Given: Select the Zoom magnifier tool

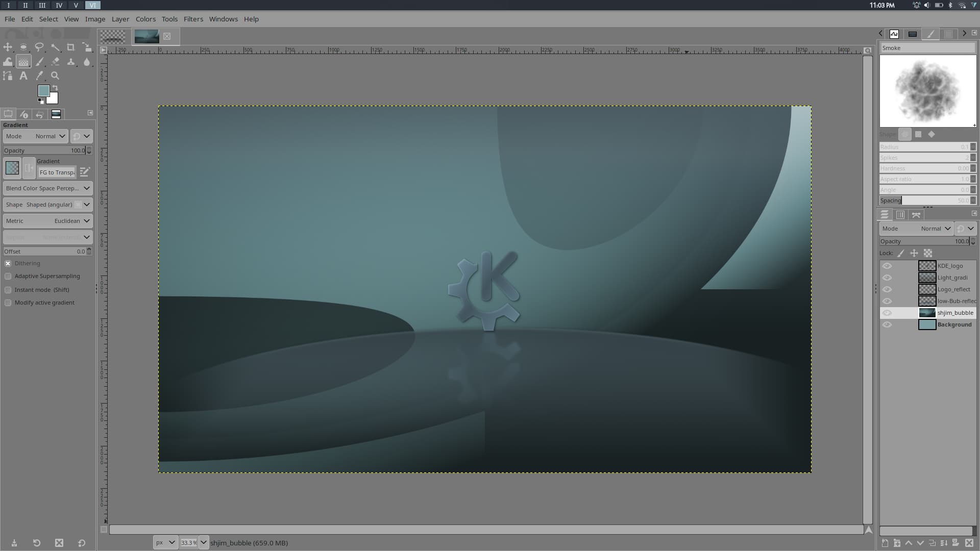Looking at the screenshot, I should (55, 76).
